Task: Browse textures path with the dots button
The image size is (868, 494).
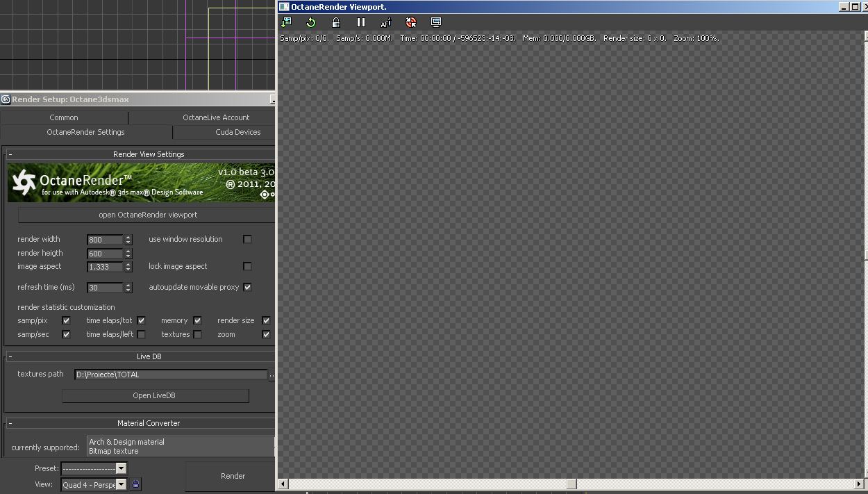Action: pos(272,374)
